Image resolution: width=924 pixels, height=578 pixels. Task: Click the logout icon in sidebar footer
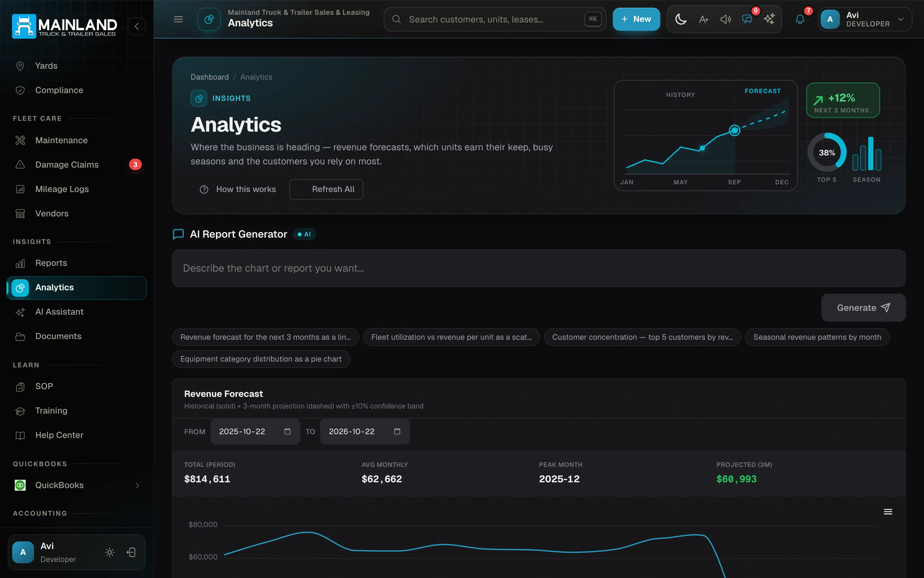coord(131,552)
